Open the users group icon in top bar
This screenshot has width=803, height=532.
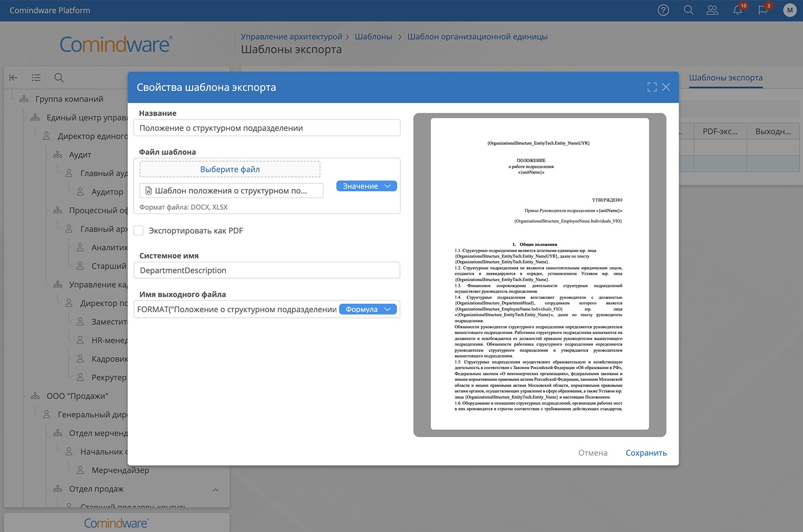point(712,10)
